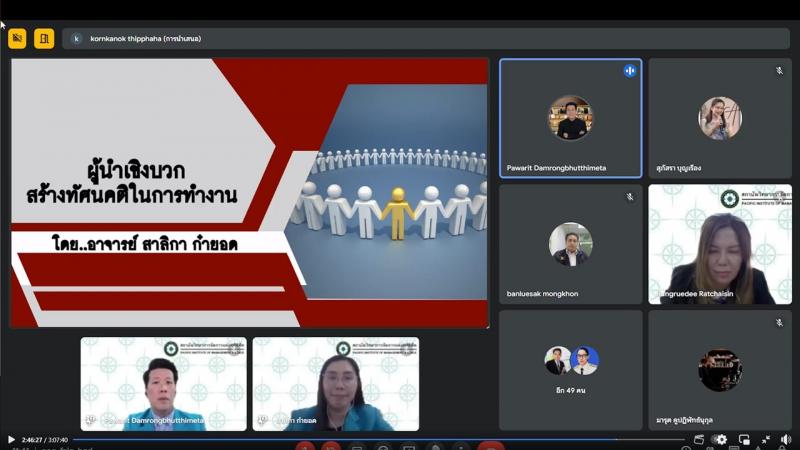800x450 pixels.
Task: Select the สุภัสรา participant profile picture
Action: coord(720,118)
